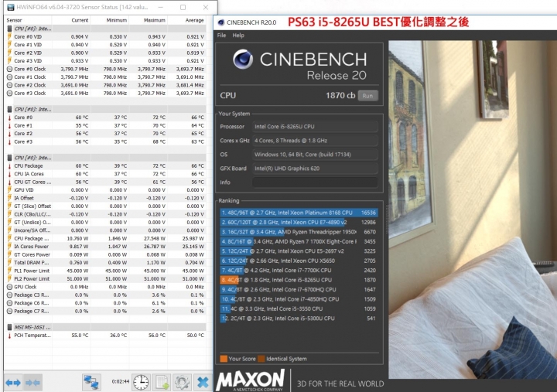Select the Core #2 temperature row label

23,134
